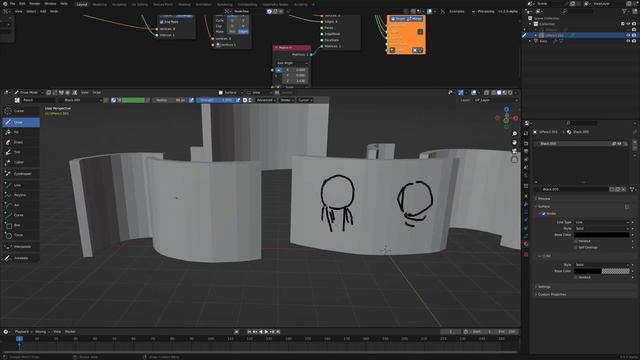This screenshot has width=640, height=360.
Task: Adjust the blue Strength slider
Action: coord(215,100)
